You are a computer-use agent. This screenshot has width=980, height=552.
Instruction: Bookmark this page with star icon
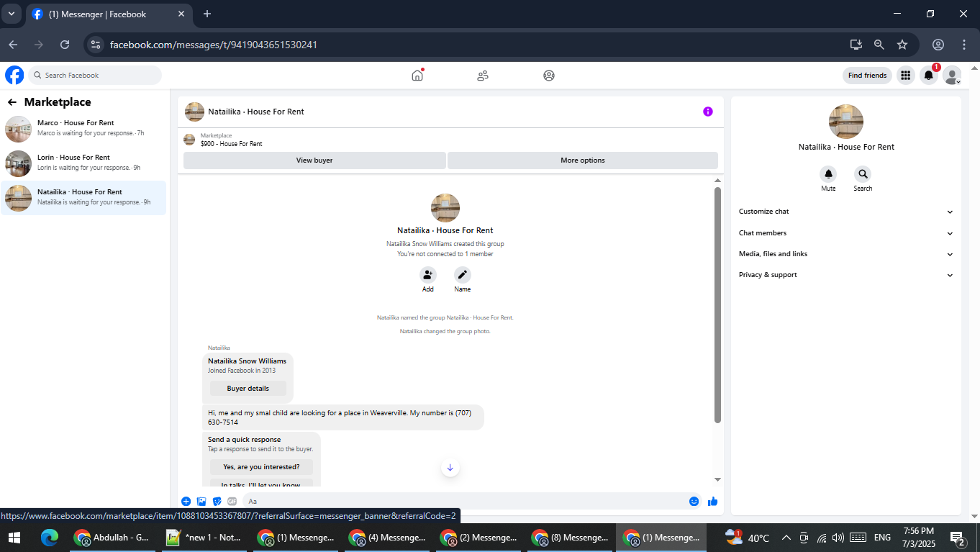coord(902,45)
